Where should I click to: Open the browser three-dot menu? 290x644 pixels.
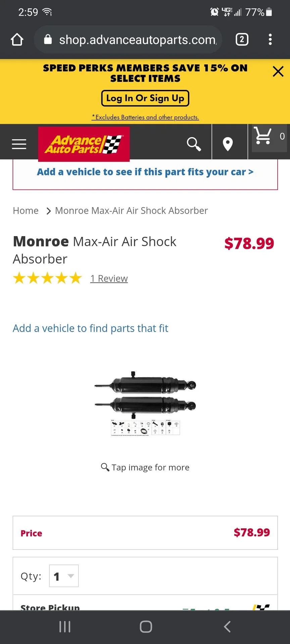tap(270, 40)
